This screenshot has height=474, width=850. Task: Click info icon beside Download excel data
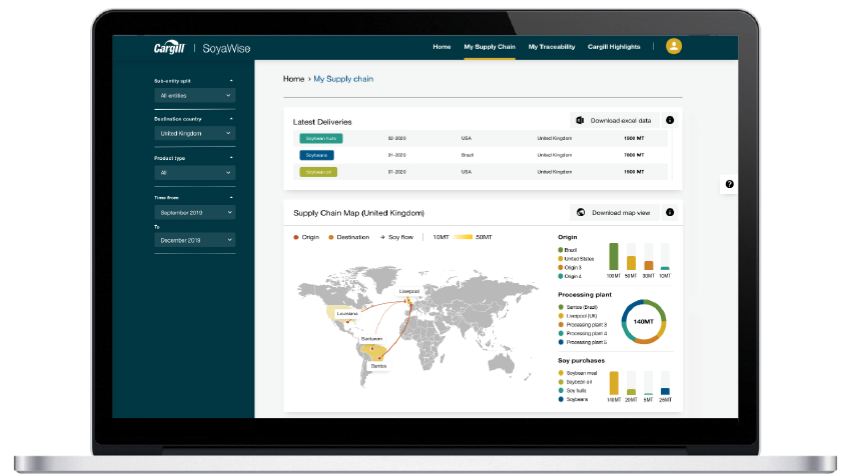(x=670, y=120)
